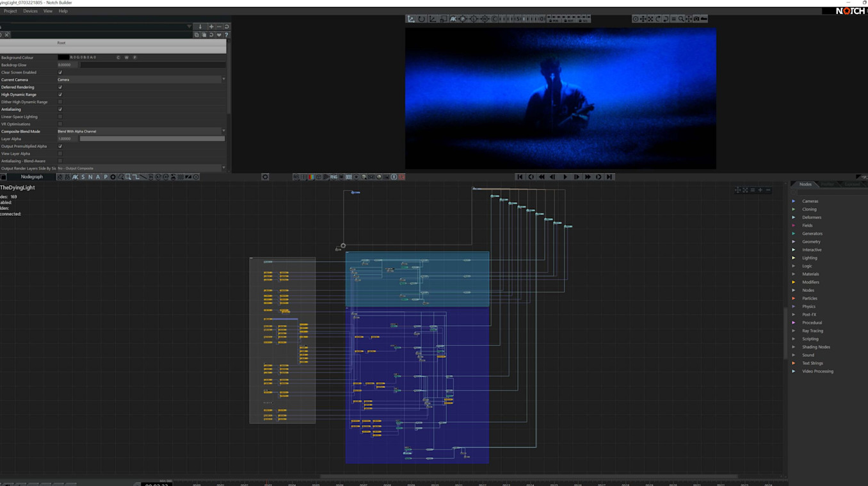The width and height of the screenshot is (868, 486).
Task: Open the View menu
Action: 48,11
